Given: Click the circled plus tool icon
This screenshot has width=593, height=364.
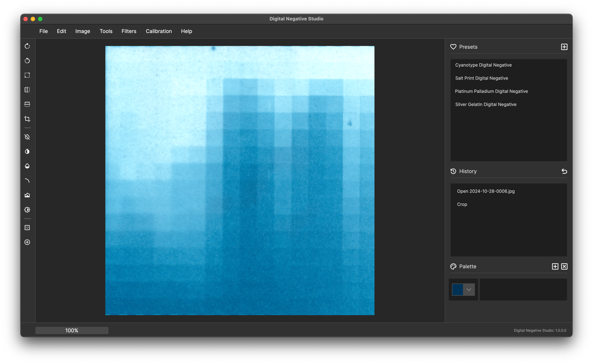Looking at the screenshot, I should pyautogui.click(x=27, y=242).
